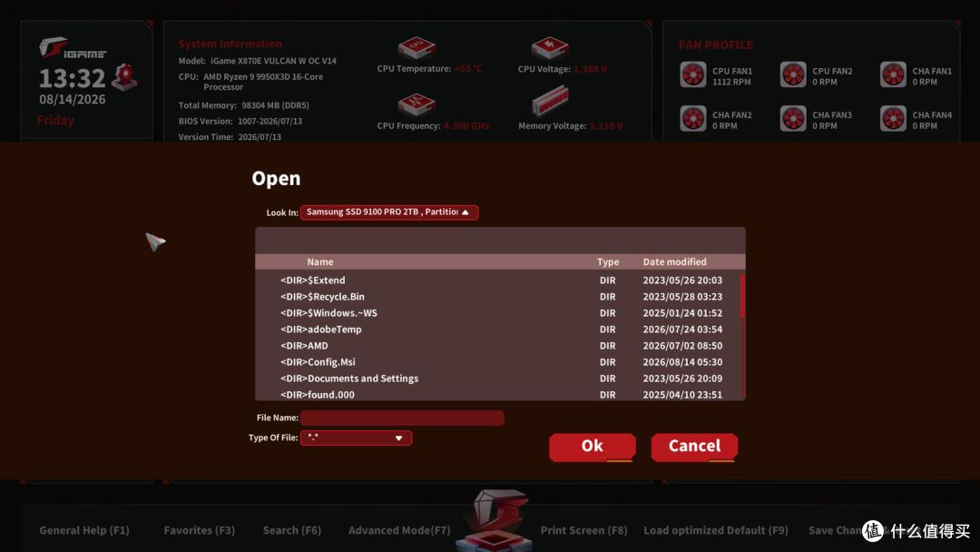Click the red gear icon beside clock
This screenshot has height=552, width=980.
[x=124, y=77]
